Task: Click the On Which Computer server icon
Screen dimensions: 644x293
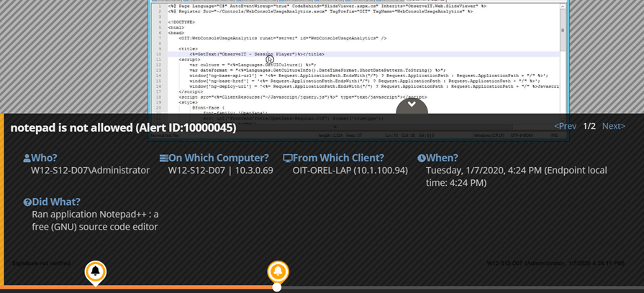Action: (163, 158)
